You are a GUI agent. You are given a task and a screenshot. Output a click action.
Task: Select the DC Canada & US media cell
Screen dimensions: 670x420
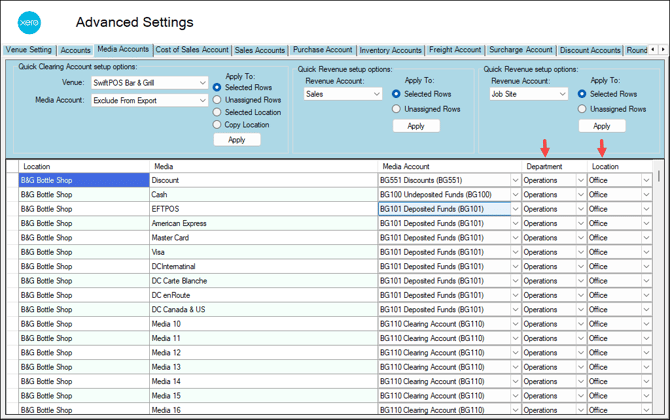(263, 309)
